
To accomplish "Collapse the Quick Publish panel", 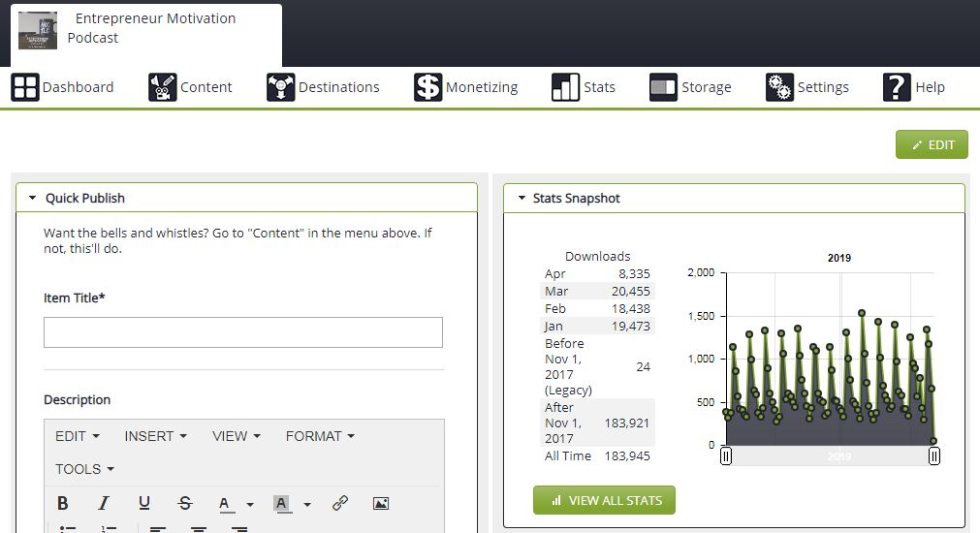I will tap(33, 198).
